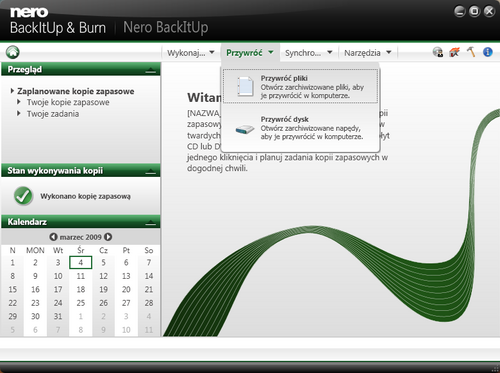This screenshot has width=500, height=373.
Task: Select day 4 in the calendar
Action: tap(81, 262)
